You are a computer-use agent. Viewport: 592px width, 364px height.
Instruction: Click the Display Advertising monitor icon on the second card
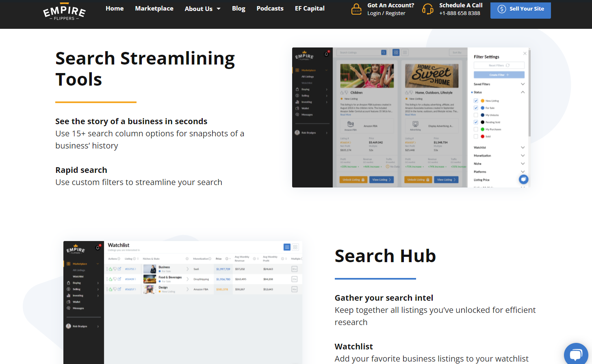(x=415, y=124)
